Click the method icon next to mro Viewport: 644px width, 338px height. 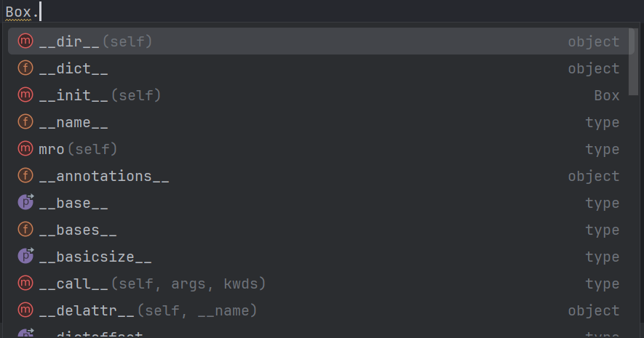pyautogui.click(x=25, y=149)
